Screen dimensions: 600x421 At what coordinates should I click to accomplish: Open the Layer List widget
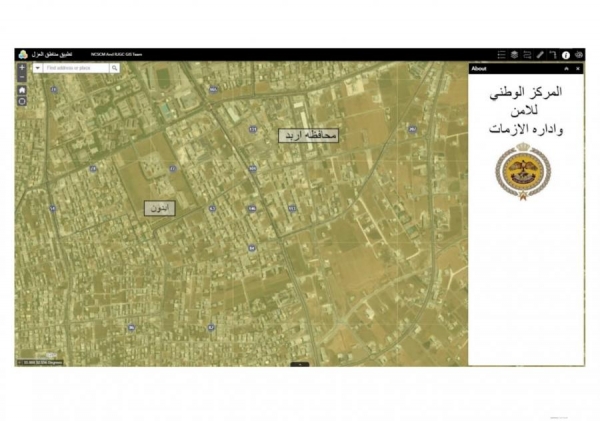pyautogui.click(x=514, y=55)
